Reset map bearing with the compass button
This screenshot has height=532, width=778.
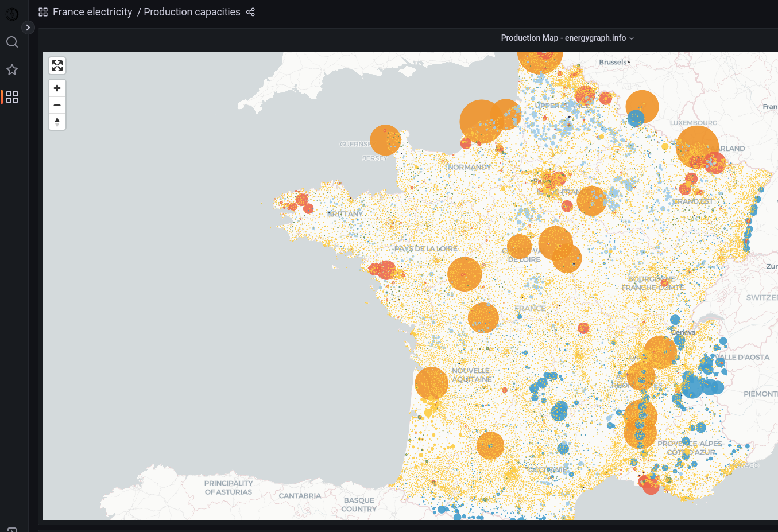pos(57,122)
